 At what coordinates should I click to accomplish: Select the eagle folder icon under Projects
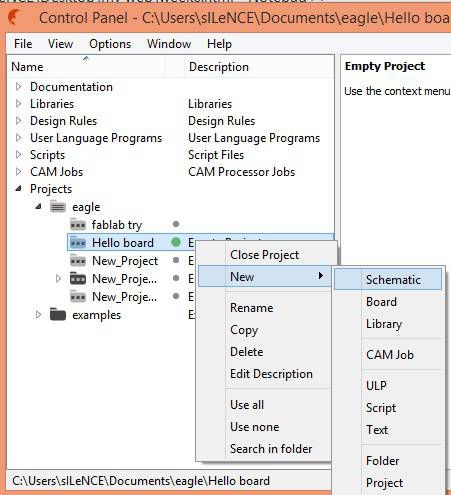[58, 207]
